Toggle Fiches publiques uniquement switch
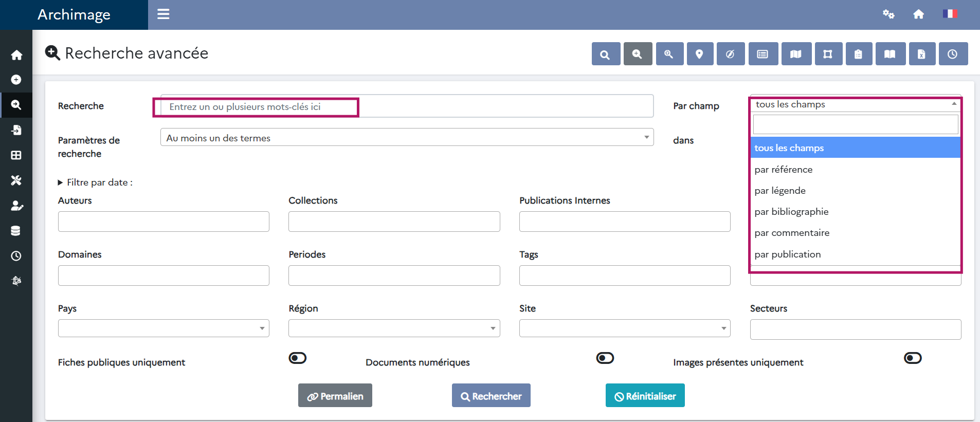The height and width of the screenshot is (422, 980). coord(298,358)
